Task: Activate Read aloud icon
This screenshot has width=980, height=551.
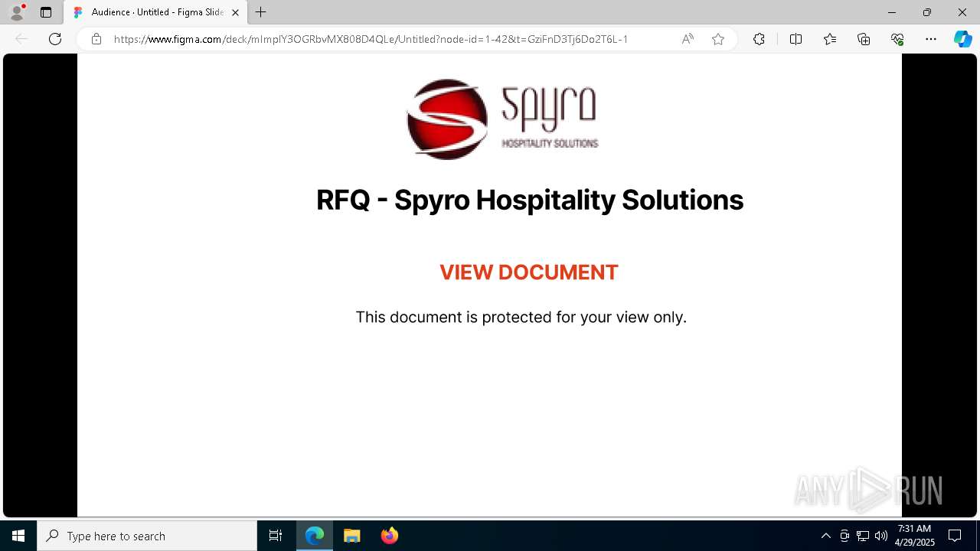Action: pyautogui.click(x=688, y=39)
